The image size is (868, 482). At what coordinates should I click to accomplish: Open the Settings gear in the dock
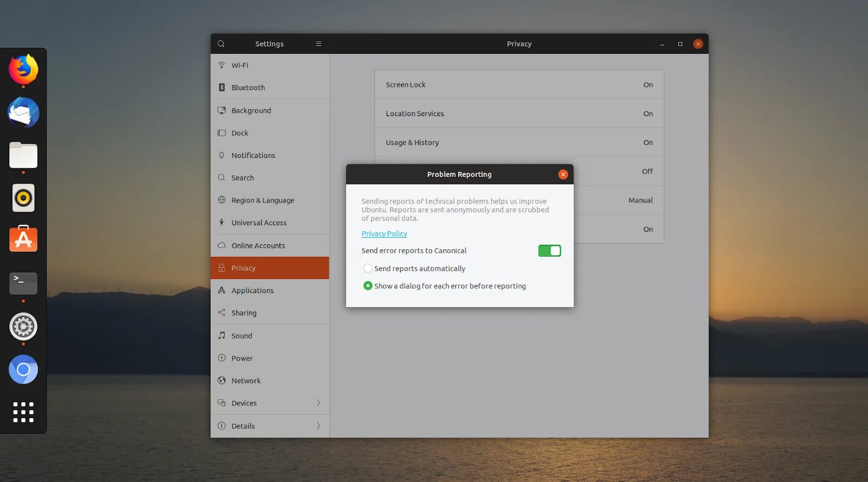tap(23, 326)
